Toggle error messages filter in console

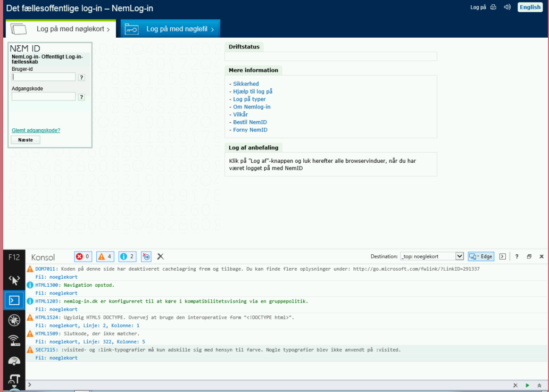82,257
